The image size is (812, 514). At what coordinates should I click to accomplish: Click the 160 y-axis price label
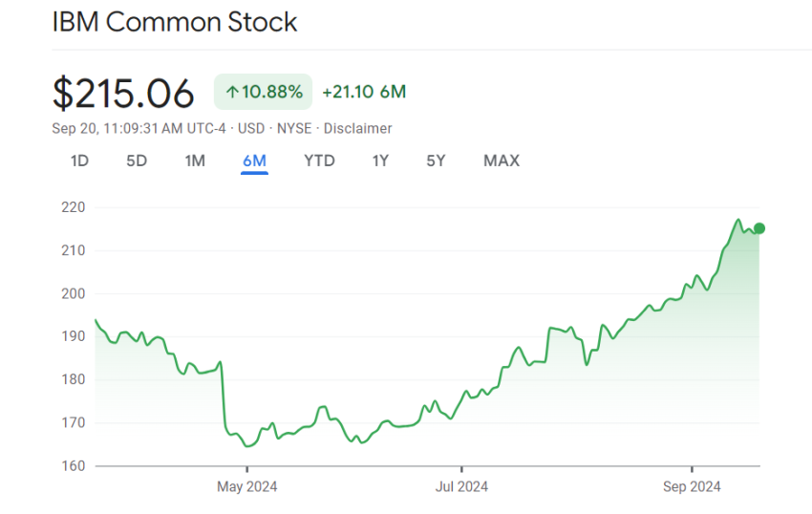(x=74, y=466)
